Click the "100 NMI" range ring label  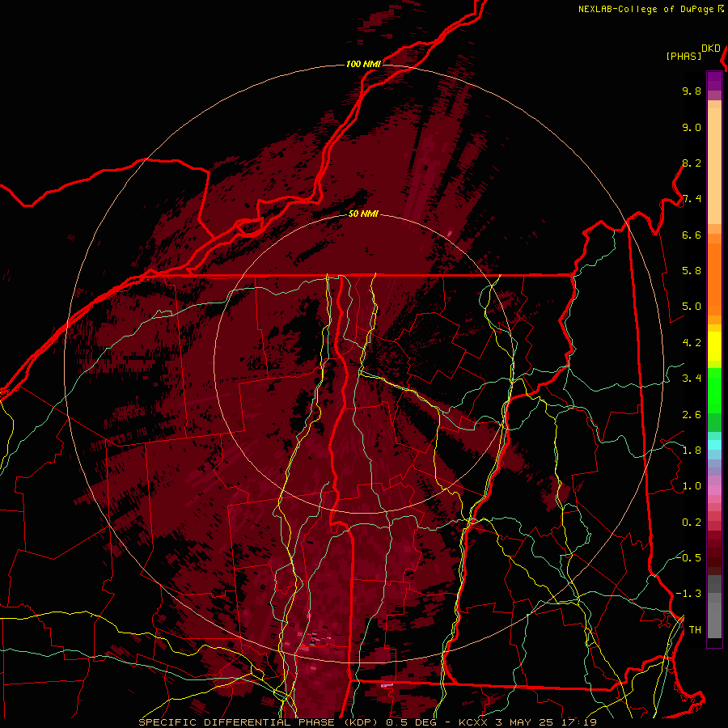[x=363, y=64]
